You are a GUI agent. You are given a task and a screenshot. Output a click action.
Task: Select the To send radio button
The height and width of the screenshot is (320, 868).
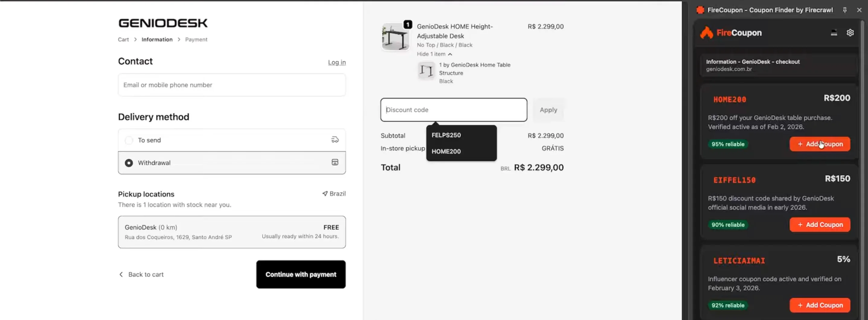129,140
